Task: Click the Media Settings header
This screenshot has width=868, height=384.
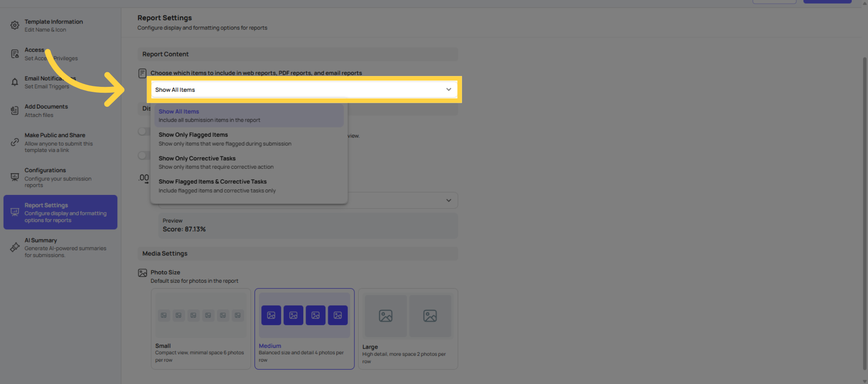Action: coord(297,253)
